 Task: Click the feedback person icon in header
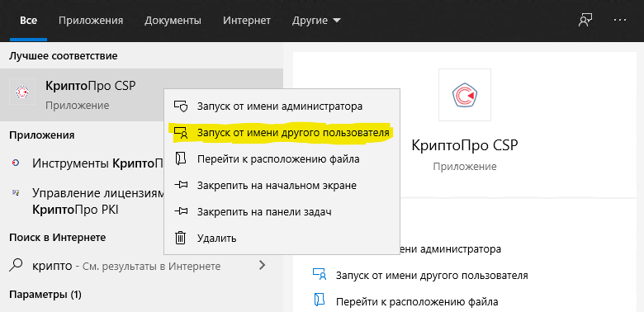[x=585, y=20]
